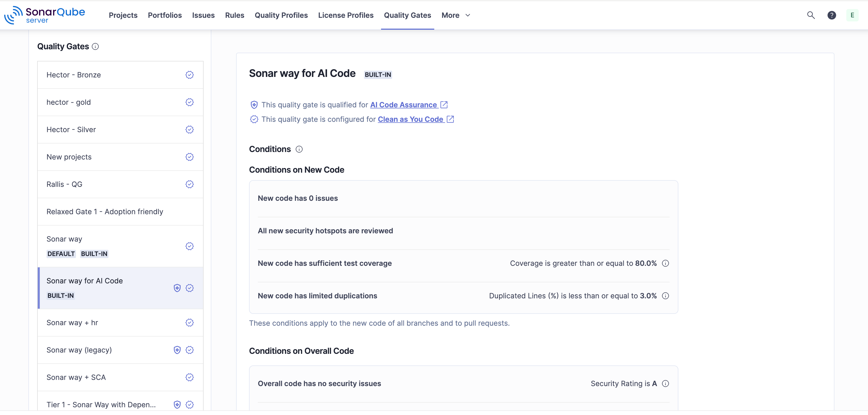
Task: Select the Sonar way + SCA quality gate
Action: point(76,377)
